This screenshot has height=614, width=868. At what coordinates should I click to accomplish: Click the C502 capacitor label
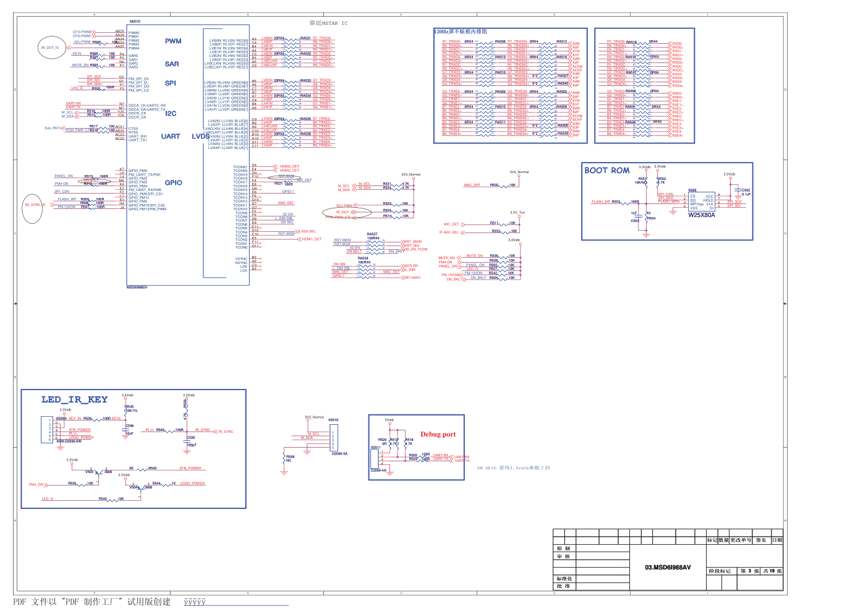(746, 190)
